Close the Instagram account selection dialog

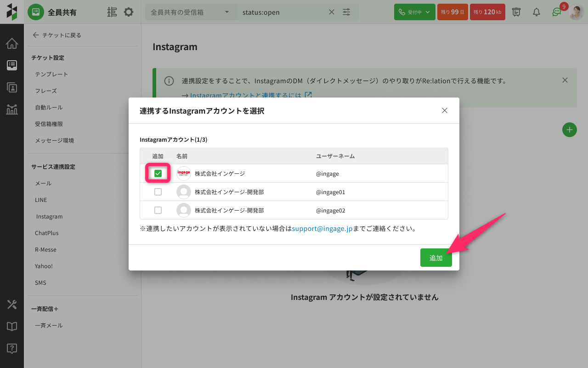pos(444,110)
